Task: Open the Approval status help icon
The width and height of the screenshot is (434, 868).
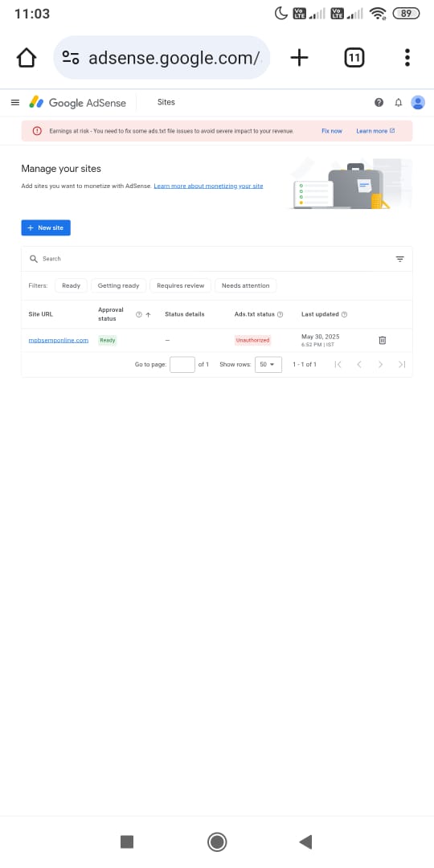Action: click(139, 314)
